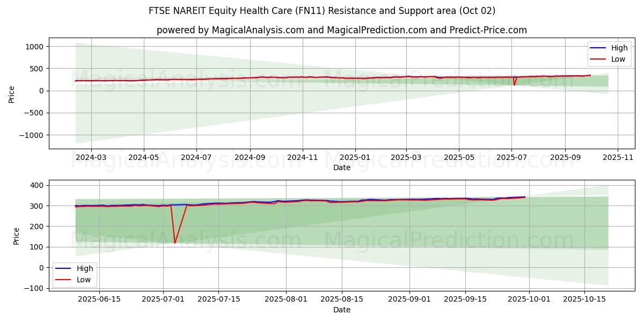Click the sharp red dip in the bottom chart
644x322 pixels.
(175, 243)
